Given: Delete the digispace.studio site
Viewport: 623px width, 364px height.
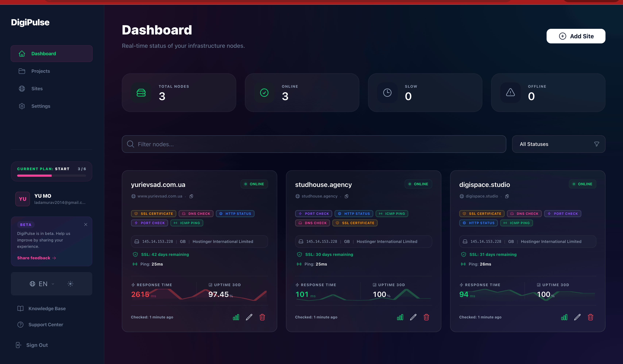Looking at the screenshot, I should (590, 317).
